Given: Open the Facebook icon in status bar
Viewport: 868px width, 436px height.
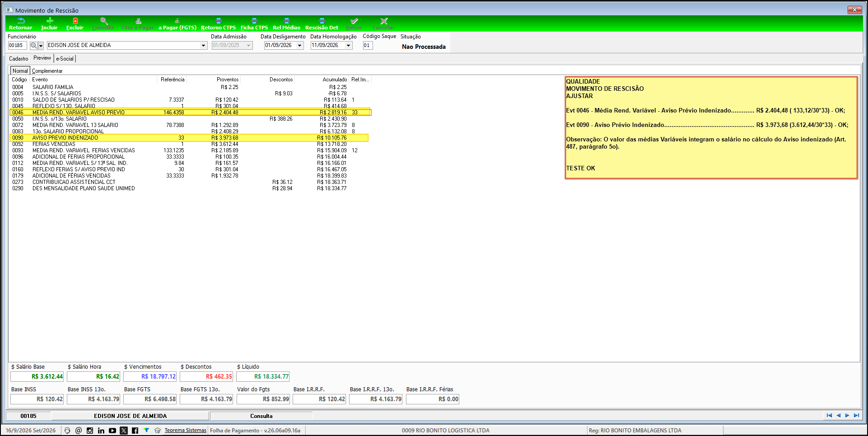Looking at the screenshot, I should coord(135,431).
